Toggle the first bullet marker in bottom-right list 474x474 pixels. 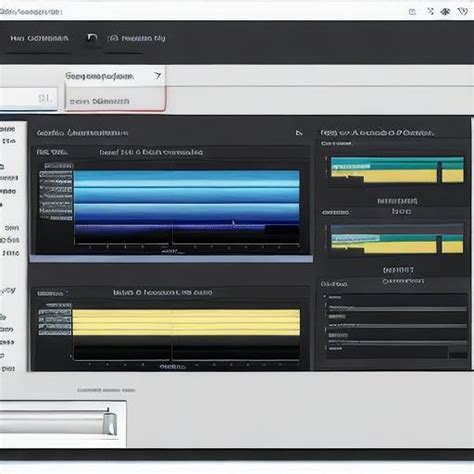pyautogui.click(x=325, y=296)
